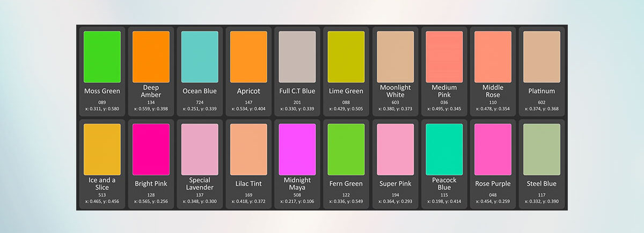Choose the Ocean Blue color swatch

point(200,57)
